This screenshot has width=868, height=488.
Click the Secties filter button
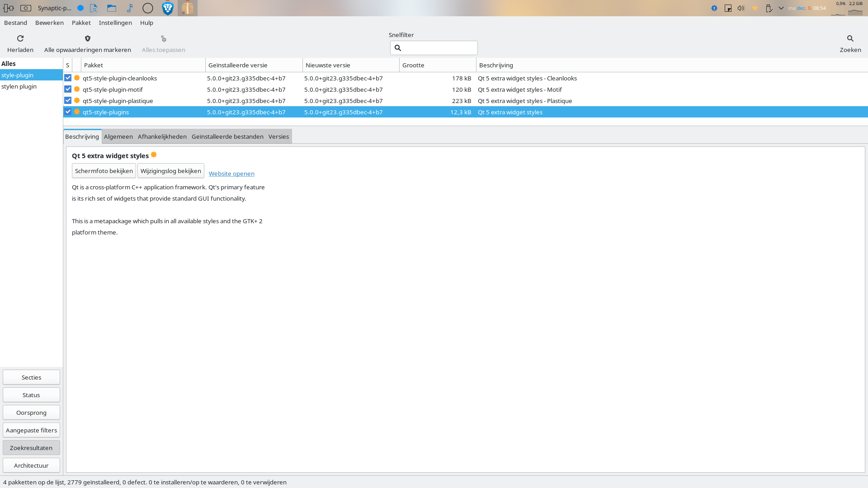point(31,377)
